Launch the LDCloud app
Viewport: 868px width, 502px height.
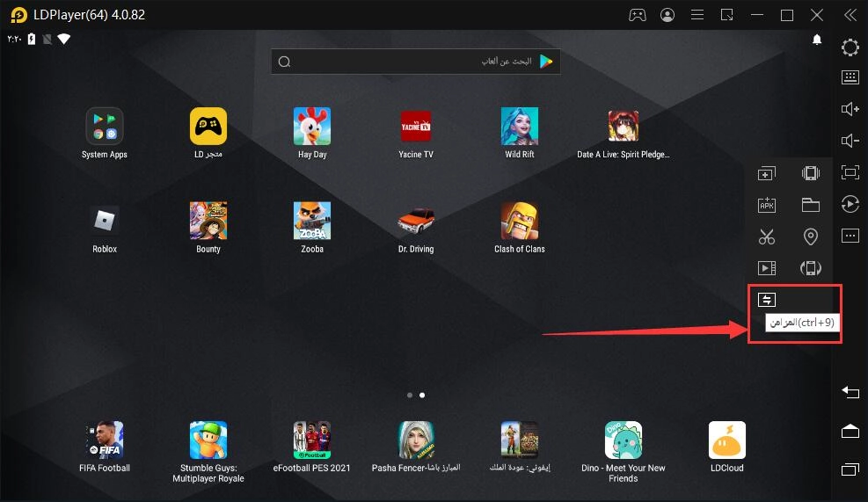pos(726,440)
